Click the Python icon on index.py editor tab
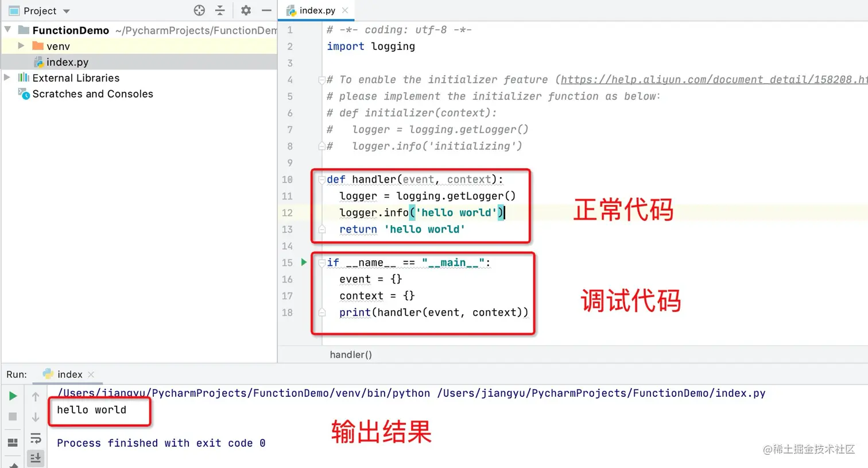The image size is (868, 468). 292,10
